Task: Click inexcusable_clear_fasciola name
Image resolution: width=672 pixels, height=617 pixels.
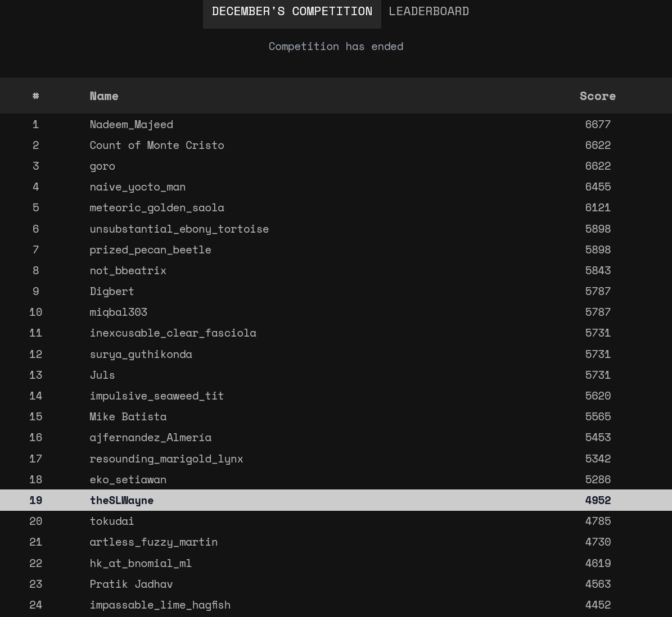Action: 173,333
